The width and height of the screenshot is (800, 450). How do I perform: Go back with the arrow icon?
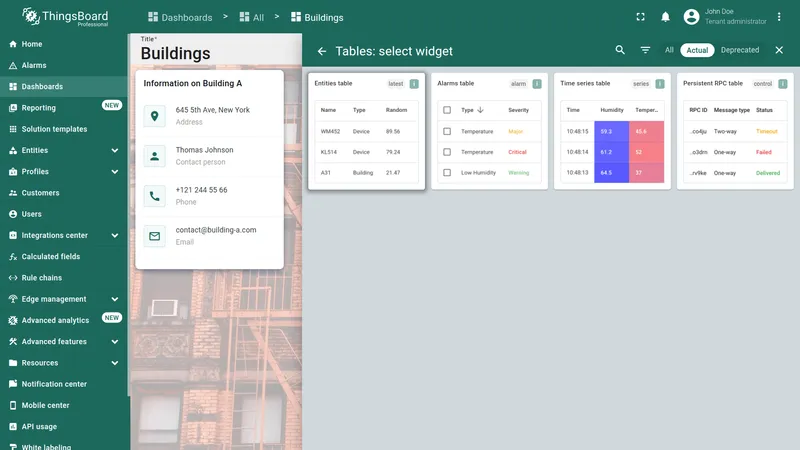tap(321, 51)
